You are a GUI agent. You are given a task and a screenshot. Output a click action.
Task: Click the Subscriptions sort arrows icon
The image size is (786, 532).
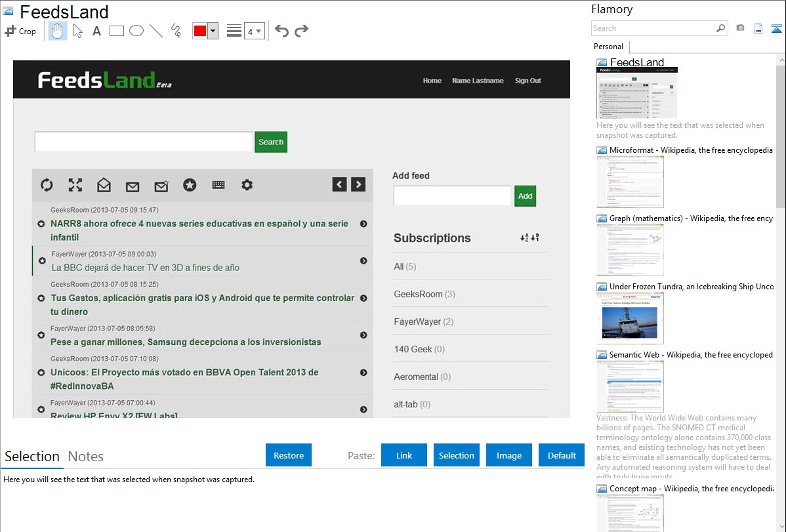pos(529,237)
